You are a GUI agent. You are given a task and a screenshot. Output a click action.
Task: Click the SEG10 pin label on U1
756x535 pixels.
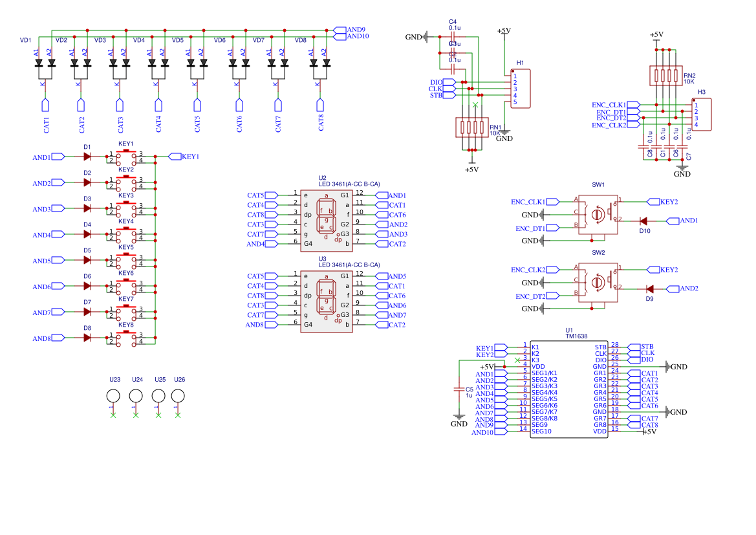coord(541,431)
